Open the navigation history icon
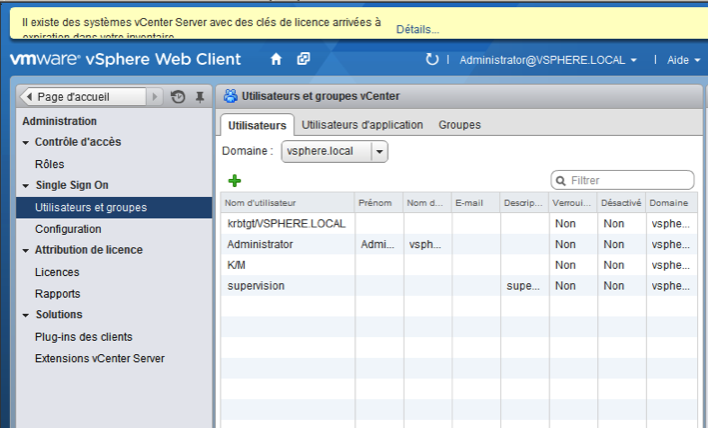 coord(178,97)
